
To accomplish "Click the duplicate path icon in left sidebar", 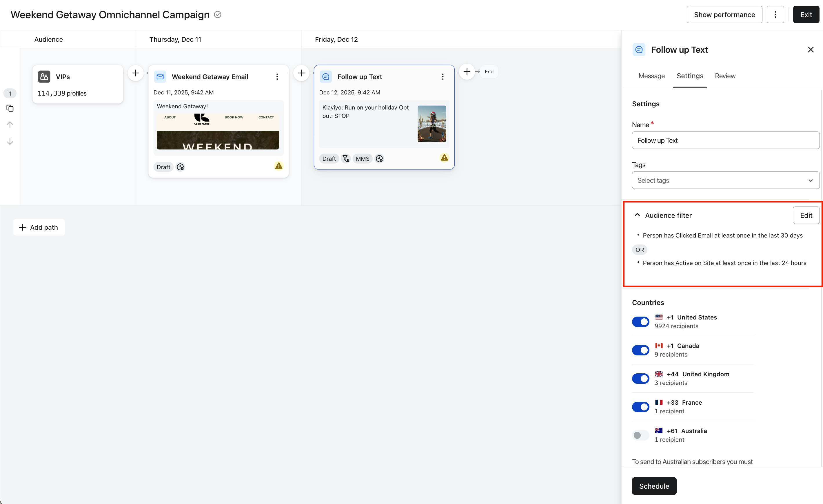I will click(x=10, y=108).
